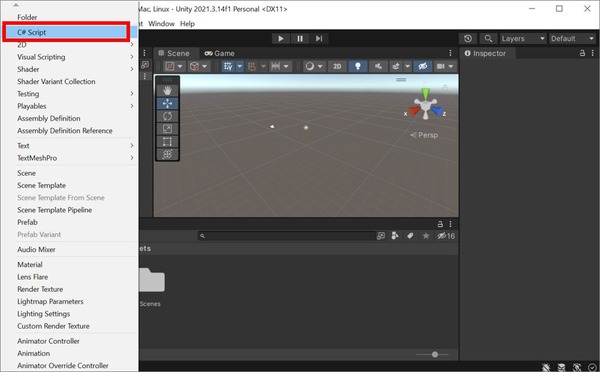Click the Project icon size slider

click(432, 354)
